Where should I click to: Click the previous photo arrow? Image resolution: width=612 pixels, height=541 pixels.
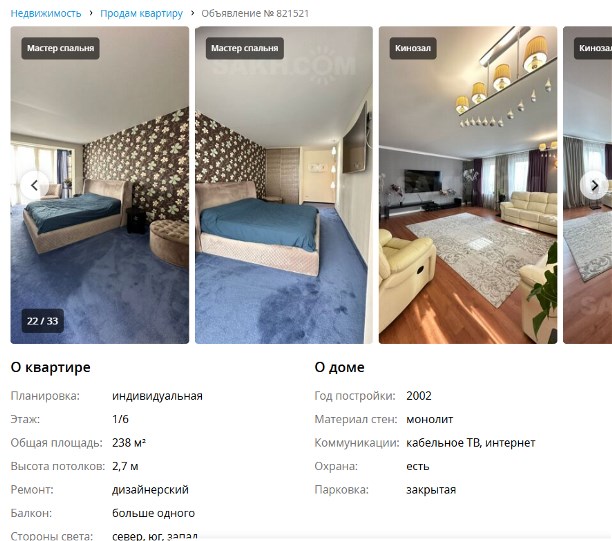coord(35,185)
